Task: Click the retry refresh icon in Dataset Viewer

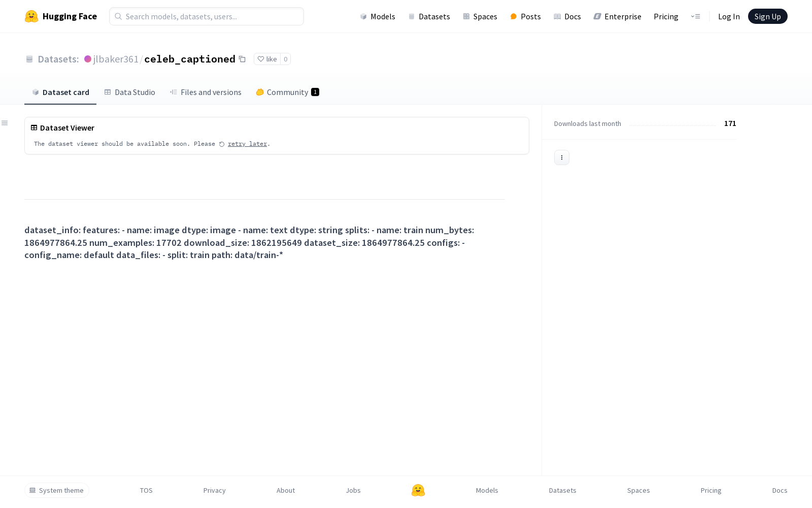Action: coord(222,144)
